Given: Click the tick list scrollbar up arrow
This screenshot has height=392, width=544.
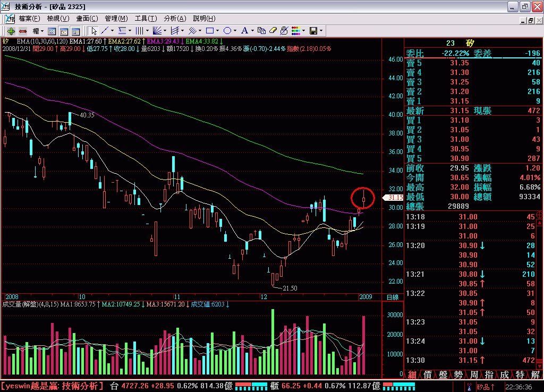Looking at the screenshot, I should click(x=540, y=223).
